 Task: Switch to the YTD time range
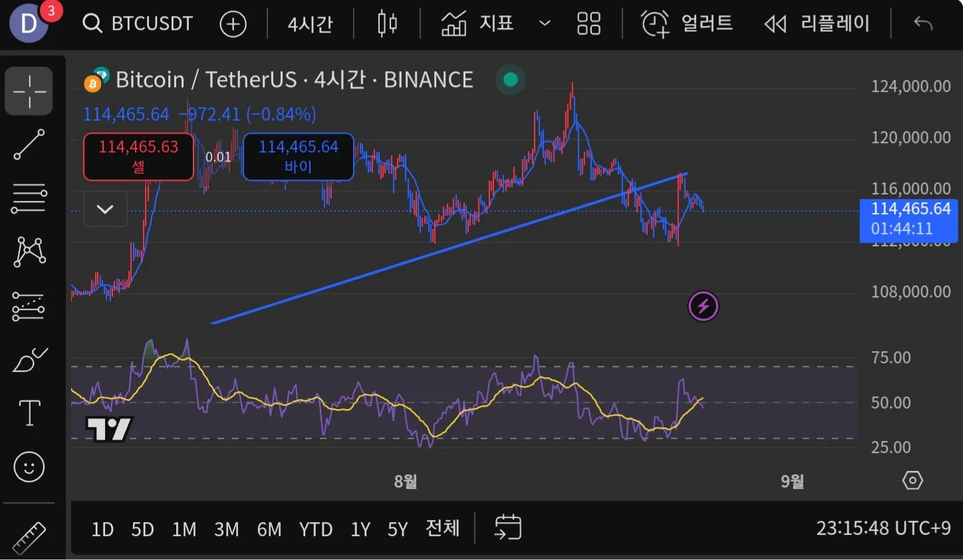tap(315, 529)
